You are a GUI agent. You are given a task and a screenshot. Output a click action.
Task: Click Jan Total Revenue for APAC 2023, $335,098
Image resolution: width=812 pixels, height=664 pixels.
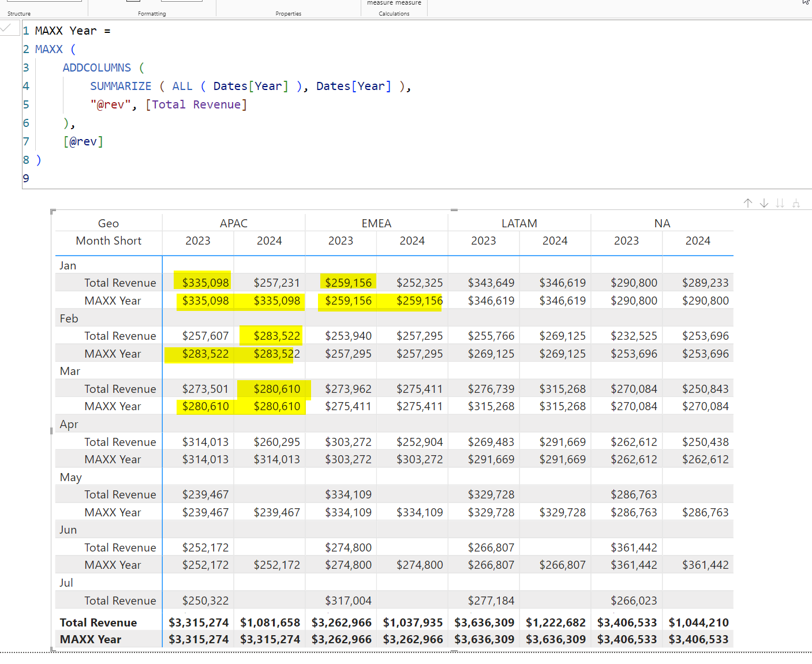205,283
